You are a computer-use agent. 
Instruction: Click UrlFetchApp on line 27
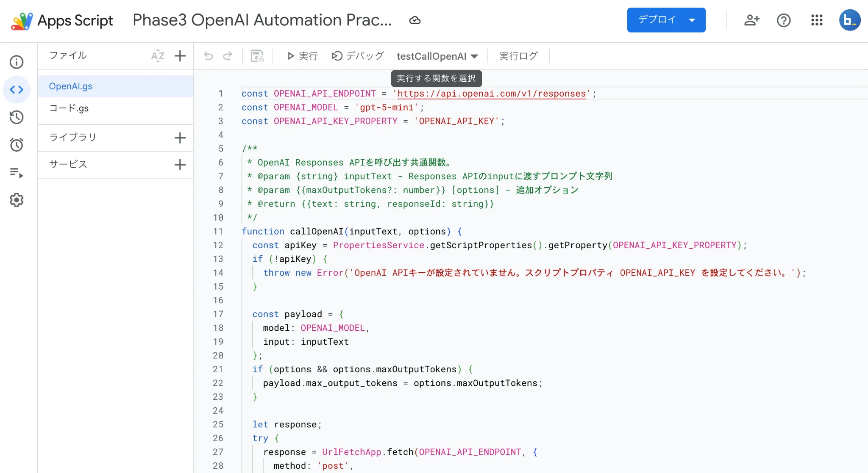[352, 452]
